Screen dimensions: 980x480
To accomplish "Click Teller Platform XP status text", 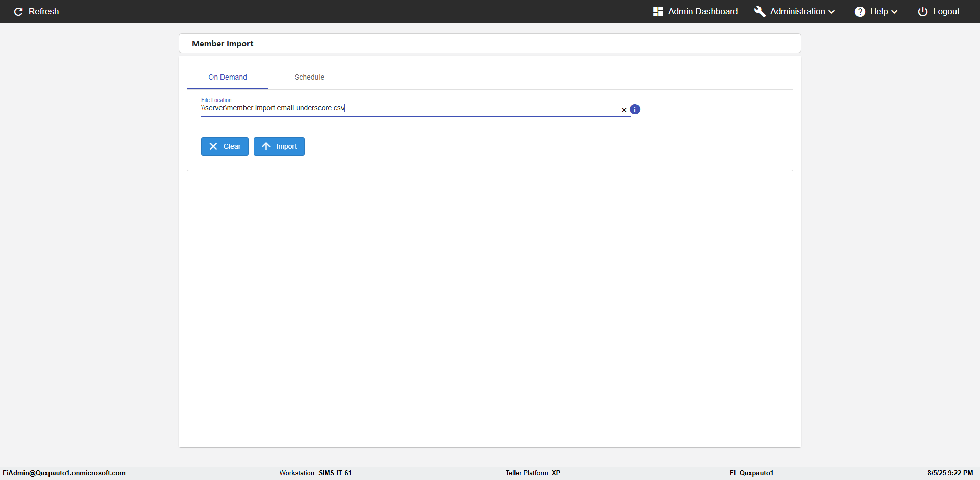I will click(533, 473).
